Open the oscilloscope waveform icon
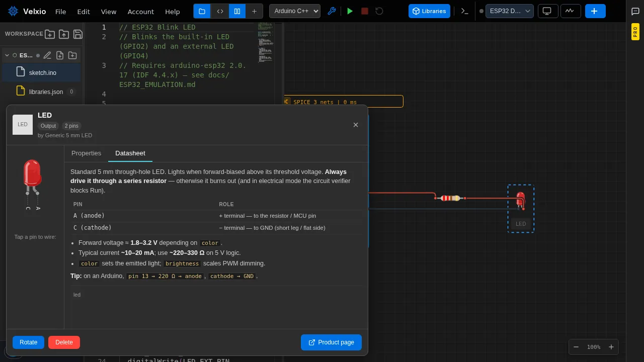Screen dimensions: 644x362 click(x=570, y=11)
